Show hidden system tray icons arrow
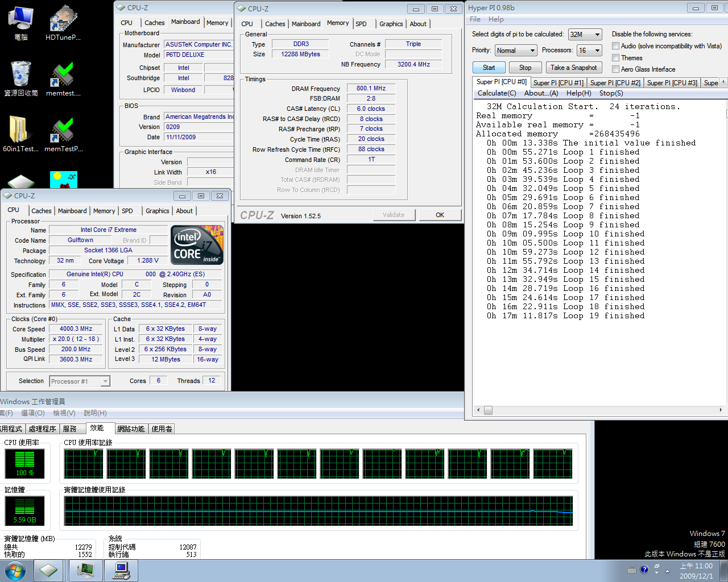This screenshot has width=728, height=582. (668, 571)
